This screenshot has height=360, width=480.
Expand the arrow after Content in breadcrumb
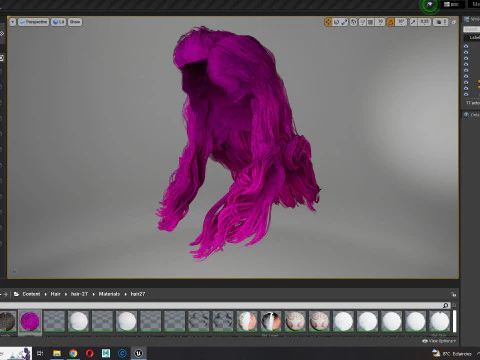point(46,294)
